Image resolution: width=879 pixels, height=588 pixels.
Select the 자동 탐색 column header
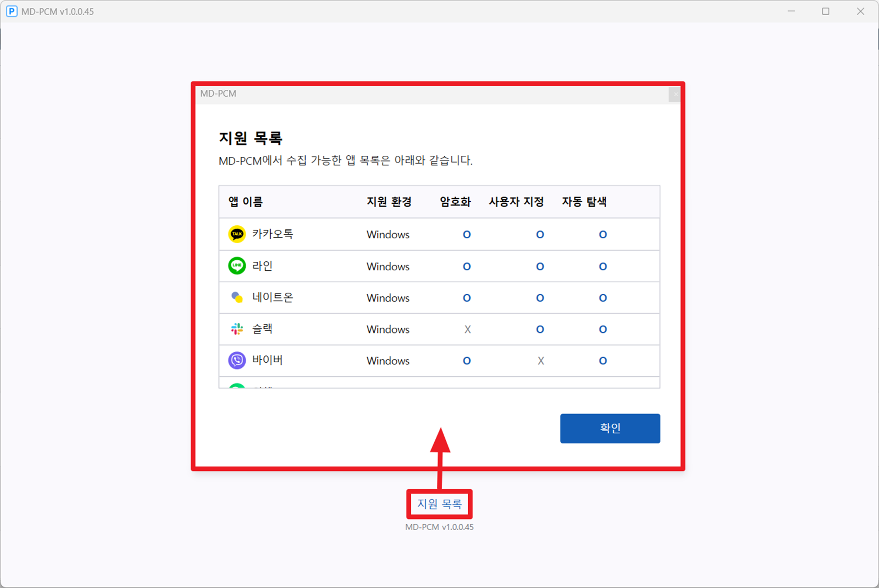(x=584, y=202)
